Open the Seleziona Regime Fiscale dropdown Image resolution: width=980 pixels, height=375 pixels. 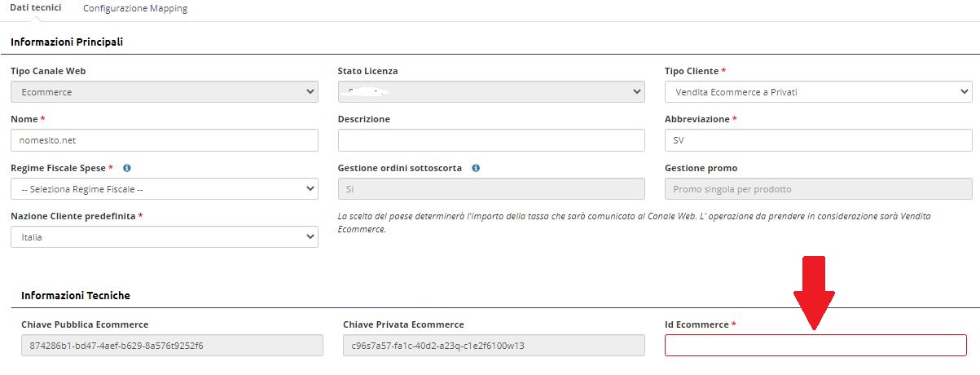164,189
